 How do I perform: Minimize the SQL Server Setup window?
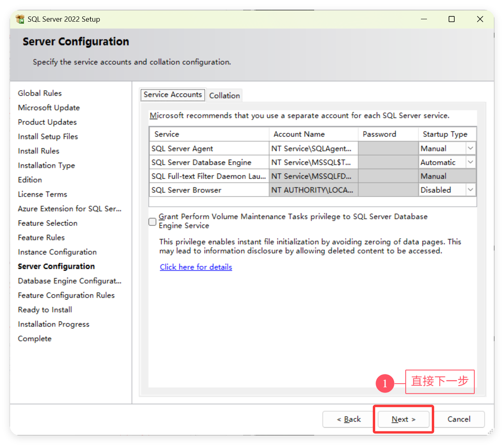(x=424, y=19)
